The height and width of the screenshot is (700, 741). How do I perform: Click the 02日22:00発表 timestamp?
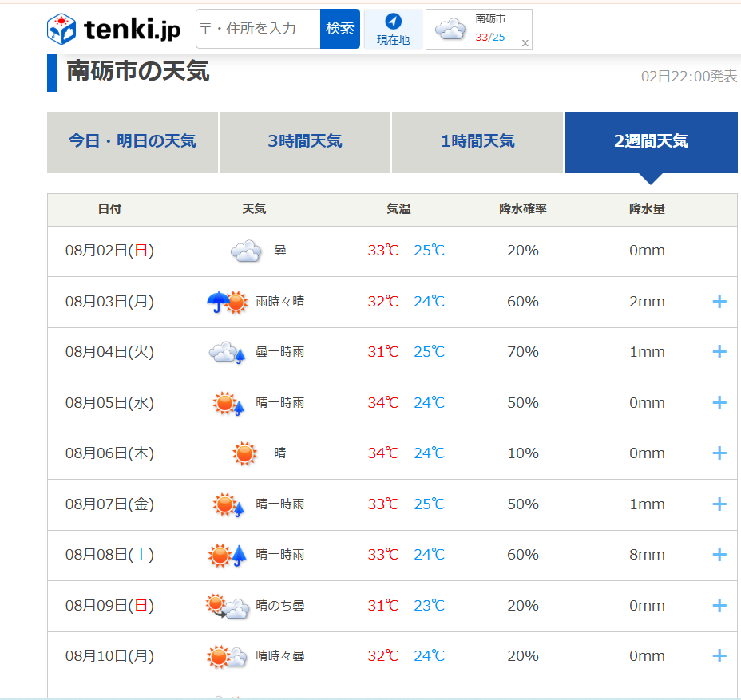pos(688,77)
